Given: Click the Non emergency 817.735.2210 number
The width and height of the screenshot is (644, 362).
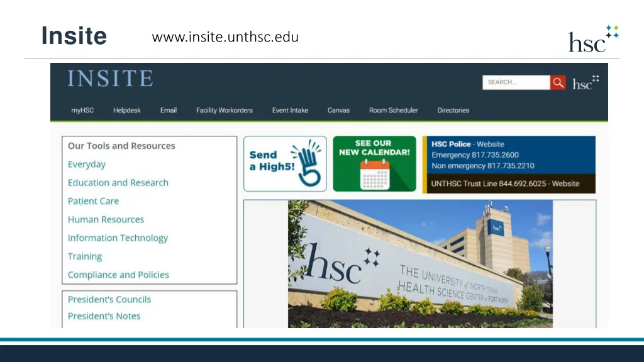Looking at the screenshot, I should tap(482, 166).
